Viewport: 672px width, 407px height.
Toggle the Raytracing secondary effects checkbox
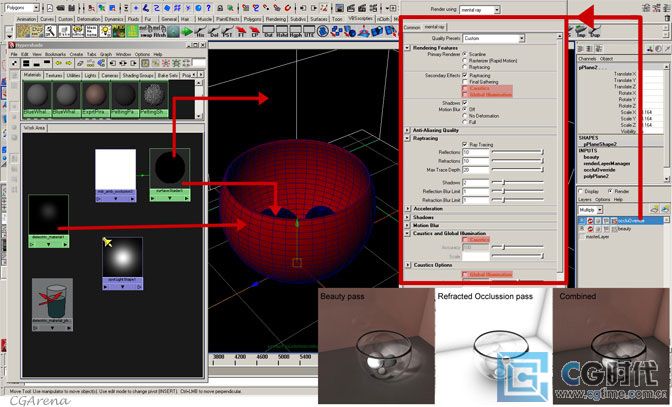(465, 75)
